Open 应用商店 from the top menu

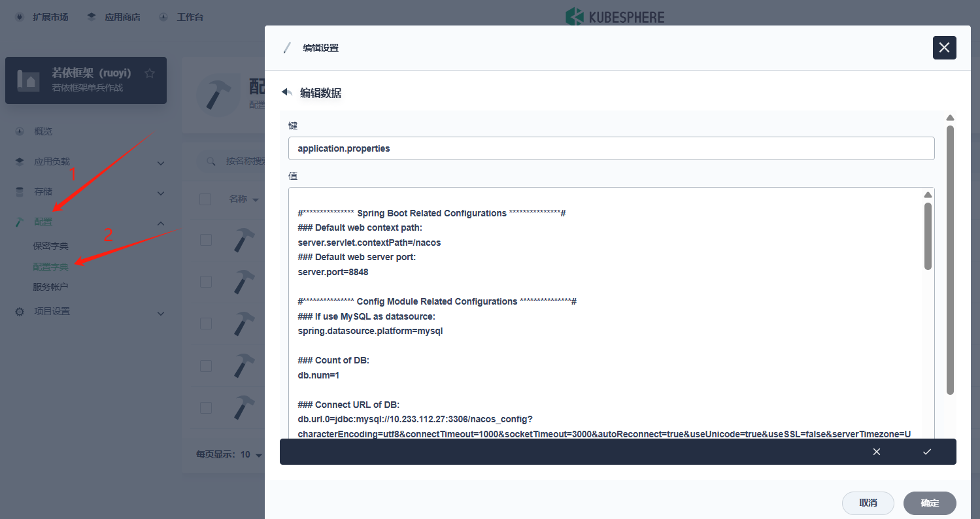[x=114, y=17]
